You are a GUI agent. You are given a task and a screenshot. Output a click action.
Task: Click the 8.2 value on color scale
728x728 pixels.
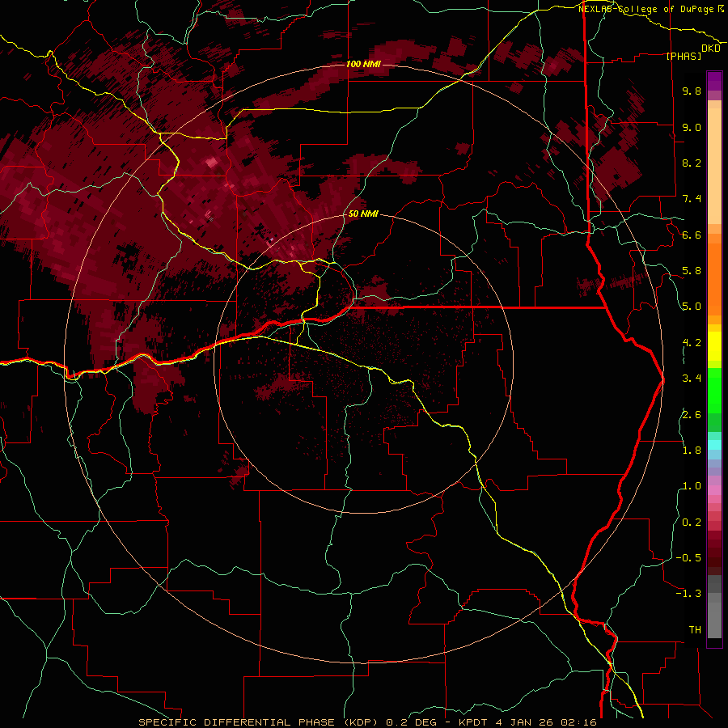692,163
